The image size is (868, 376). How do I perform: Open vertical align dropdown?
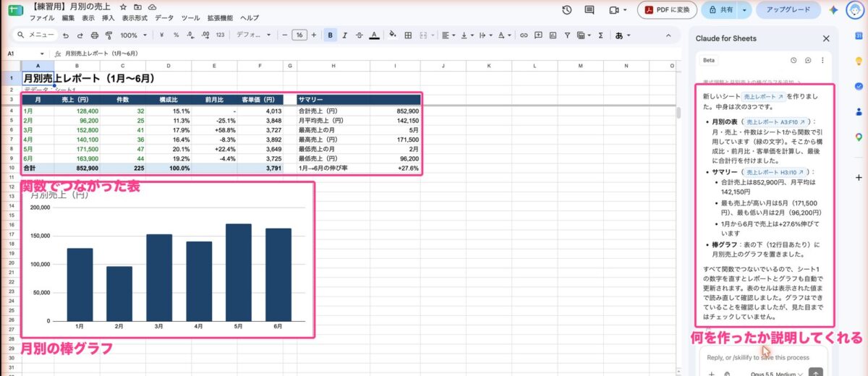467,35
